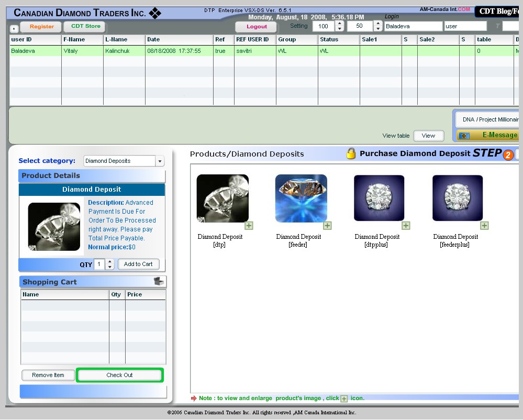The image size is (523, 420).
Task: Click Remove Item button
Action: (x=48, y=375)
